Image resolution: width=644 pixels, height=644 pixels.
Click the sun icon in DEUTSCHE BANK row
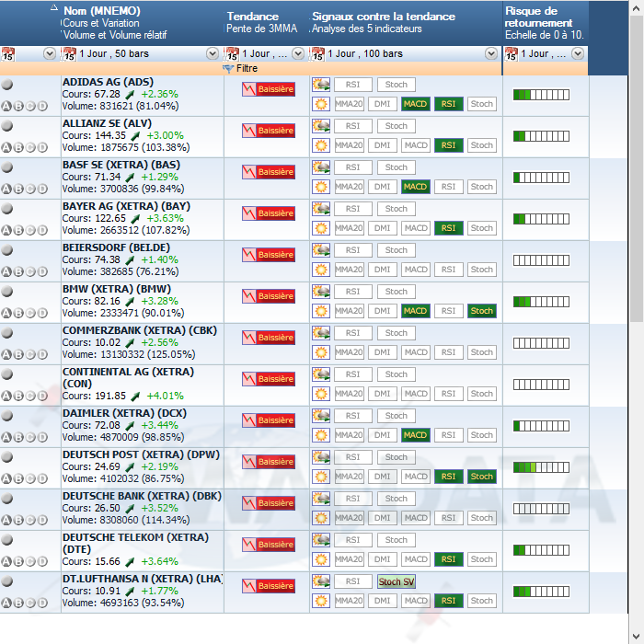pyautogui.click(x=321, y=518)
